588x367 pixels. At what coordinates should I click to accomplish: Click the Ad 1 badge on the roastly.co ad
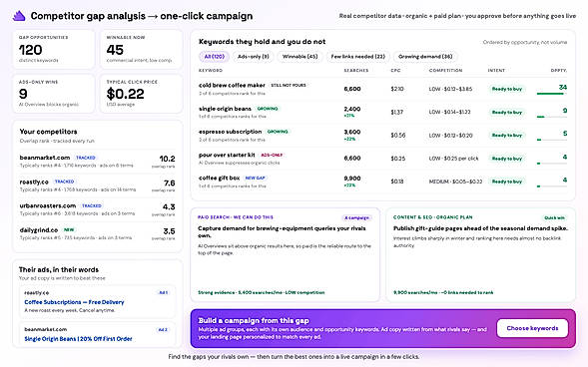163,293
